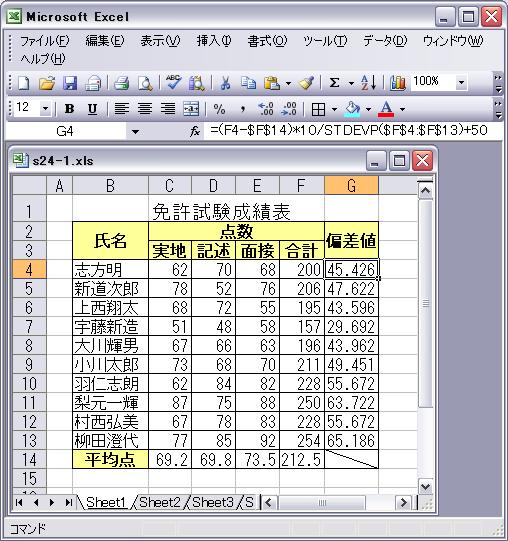Click the AutoSum sigma icon

334,83
